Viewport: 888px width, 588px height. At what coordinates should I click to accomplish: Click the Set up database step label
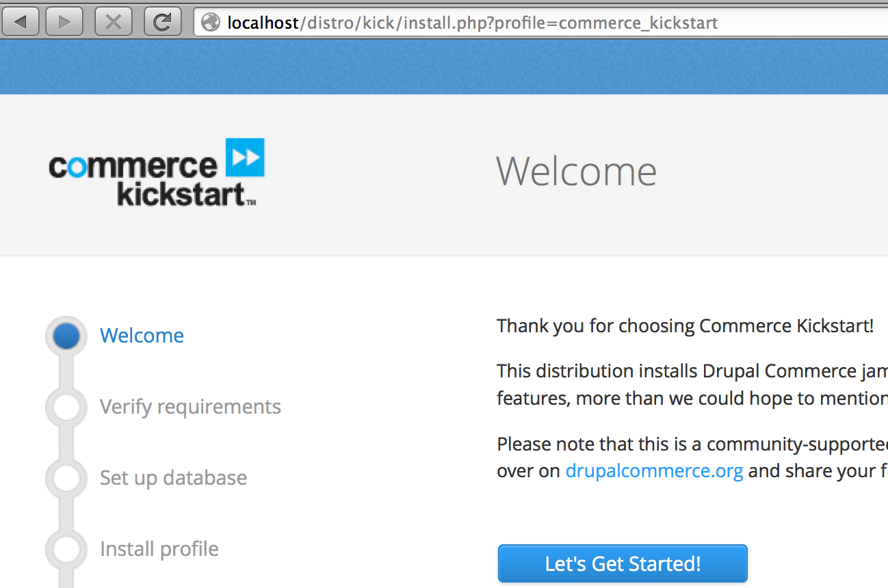point(173,478)
